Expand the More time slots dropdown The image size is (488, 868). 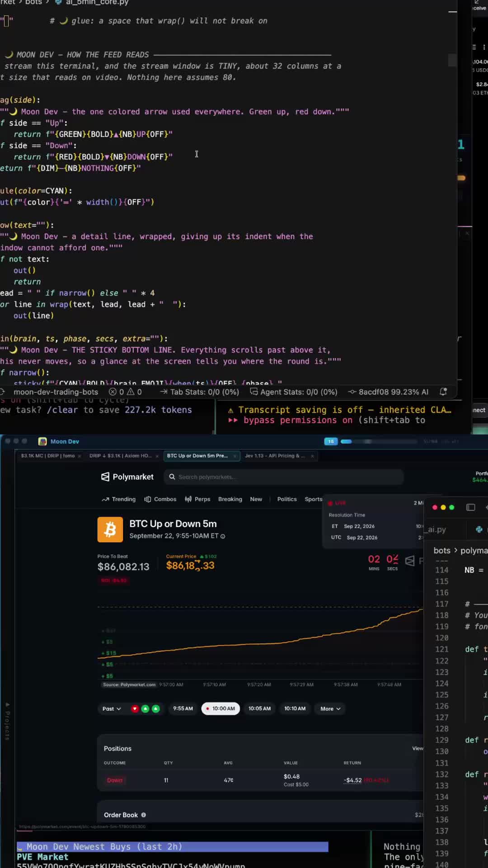click(x=330, y=709)
